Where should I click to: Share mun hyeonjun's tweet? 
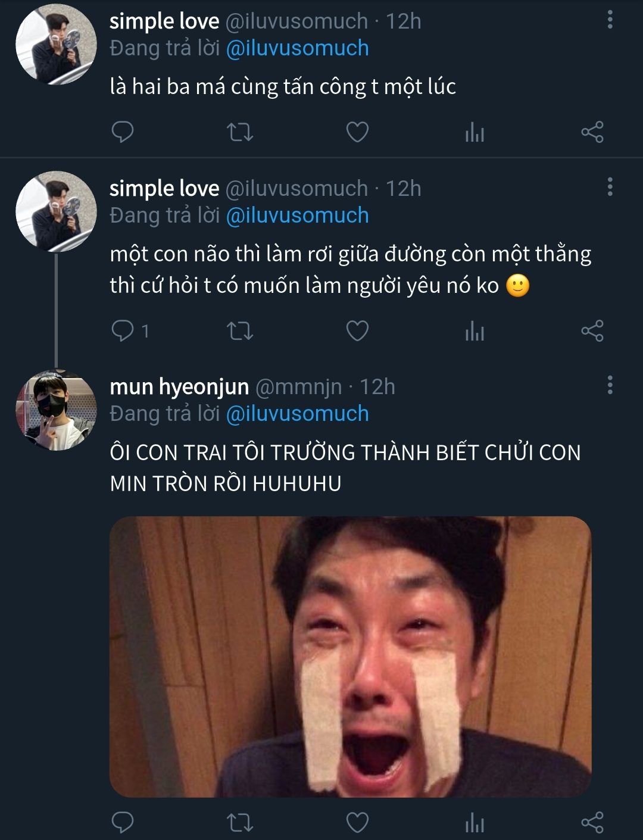[x=592, y=822]
